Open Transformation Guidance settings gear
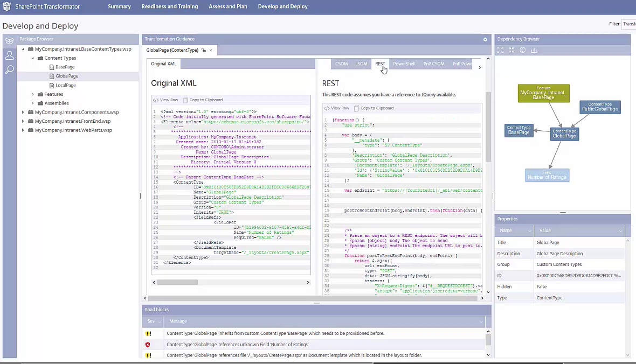The height and width of the screenshot is (364, 636). (485, 39)
